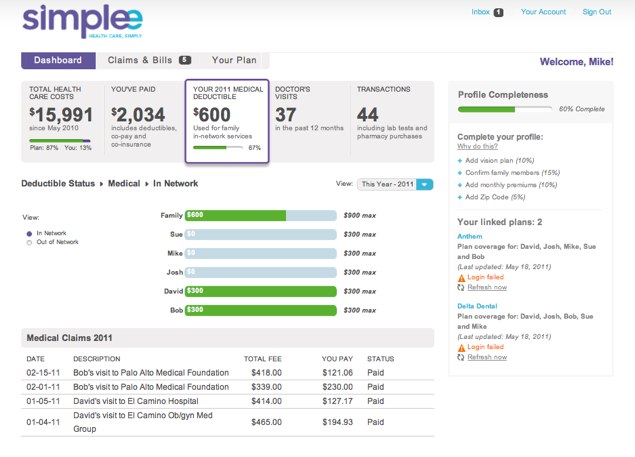Click the Anthem login failed warning icon
The height and width of the screenshot is (457, 635).
point(461,277)
